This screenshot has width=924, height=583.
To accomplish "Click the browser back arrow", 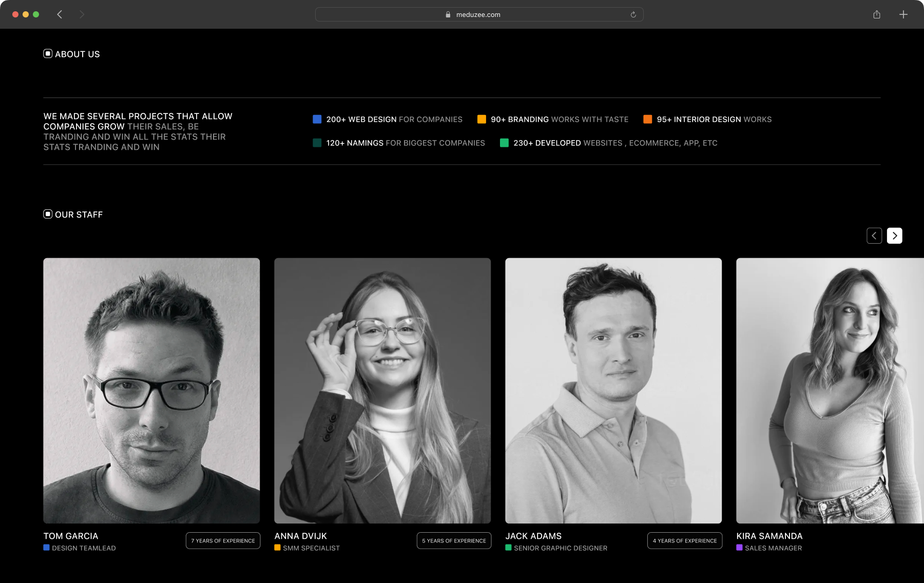I will 60,14.
